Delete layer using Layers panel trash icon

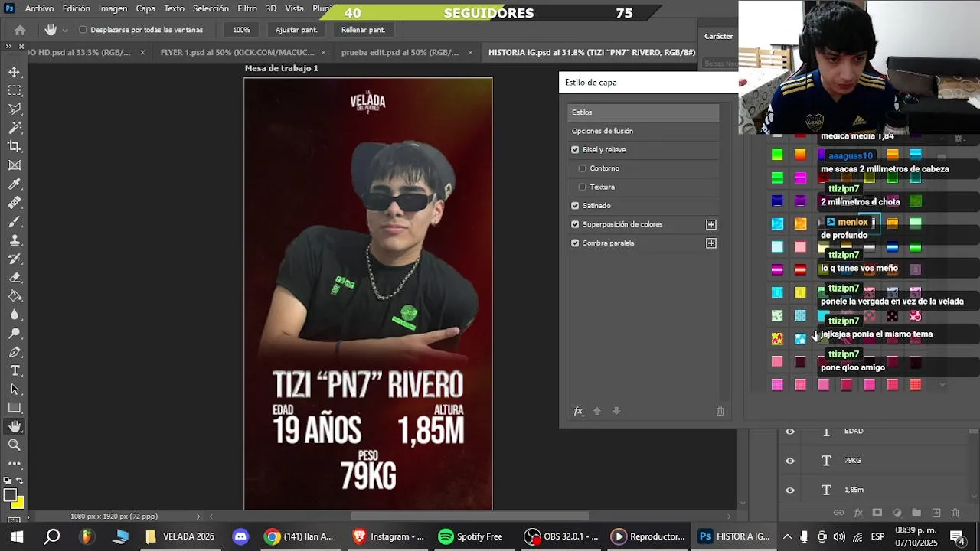coord(955,513)
